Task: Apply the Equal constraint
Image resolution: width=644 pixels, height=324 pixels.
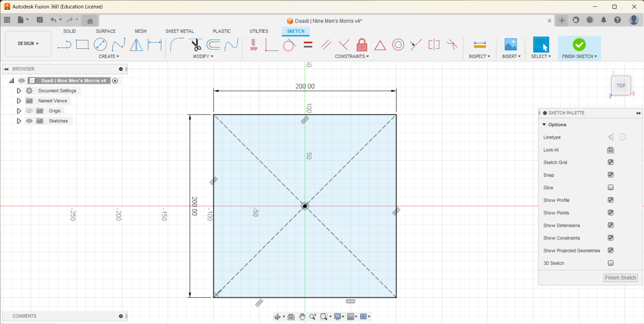Action: coord(308,44)
